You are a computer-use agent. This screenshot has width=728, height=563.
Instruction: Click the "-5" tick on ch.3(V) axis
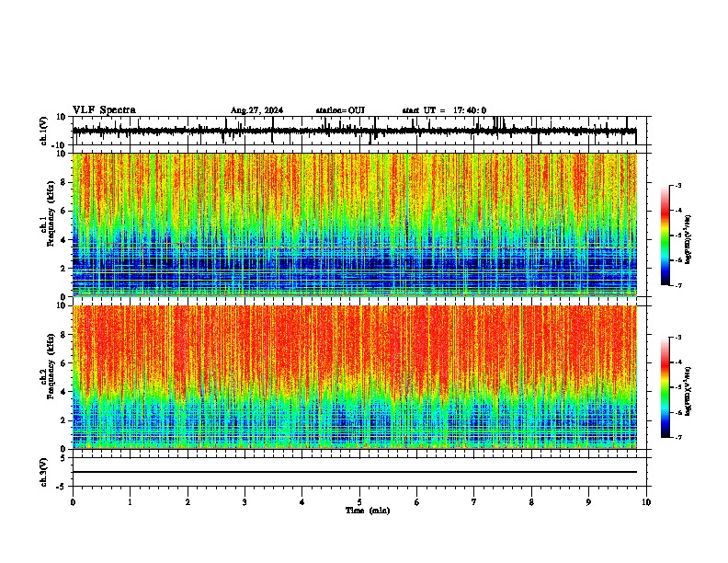pos(62,487)
